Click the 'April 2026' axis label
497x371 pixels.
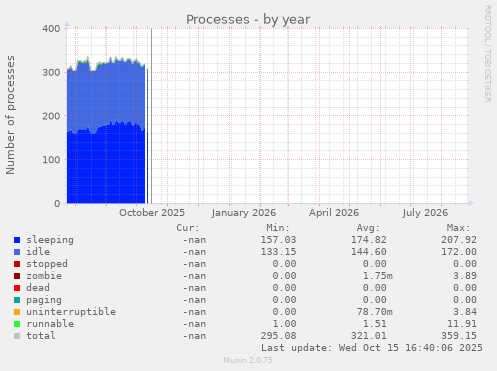click(334, 213)
